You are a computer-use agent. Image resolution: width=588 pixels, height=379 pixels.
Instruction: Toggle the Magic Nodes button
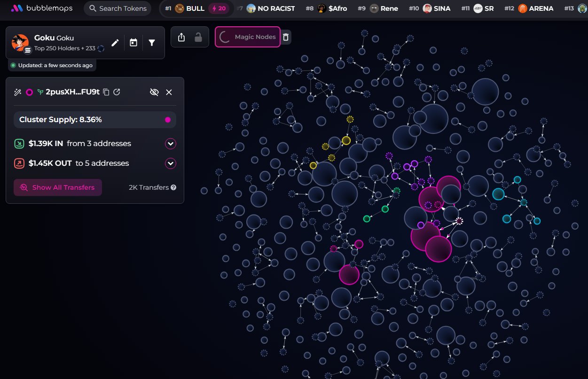[x=248, y=37]
